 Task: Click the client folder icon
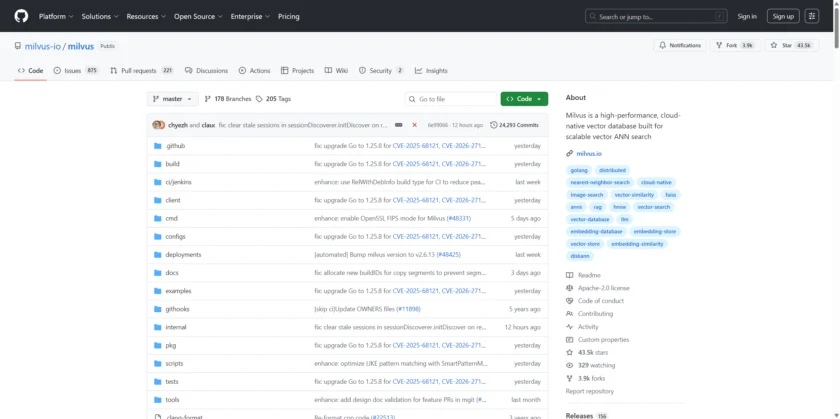click(x=158, y=200)
